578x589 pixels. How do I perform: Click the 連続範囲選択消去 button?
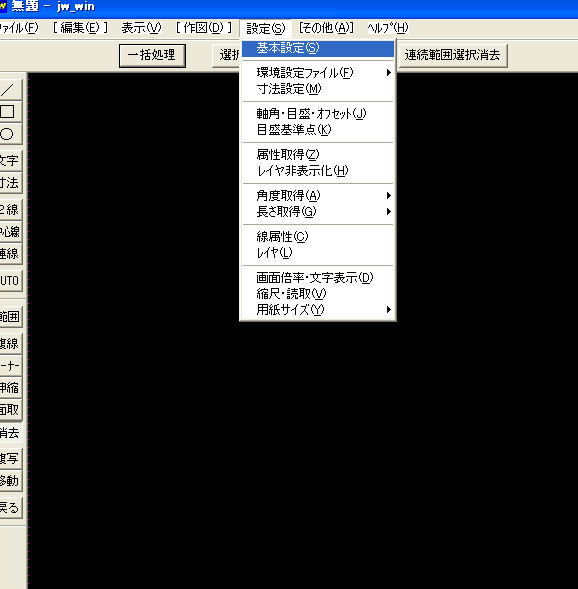coord(453,56)
